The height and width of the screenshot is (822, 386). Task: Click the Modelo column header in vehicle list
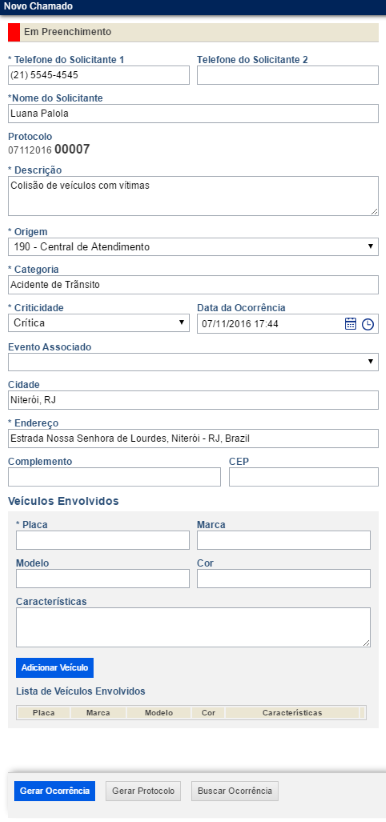pos(159,713)
